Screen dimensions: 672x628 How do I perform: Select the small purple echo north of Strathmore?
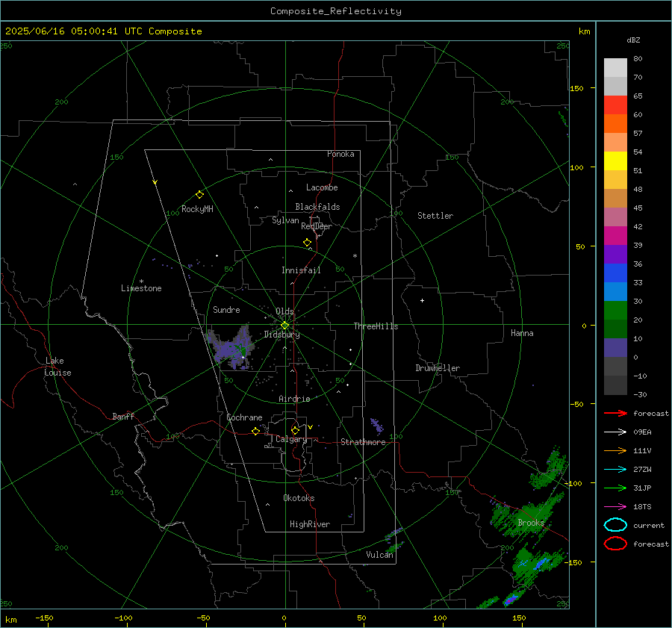[x=377, y=425]
